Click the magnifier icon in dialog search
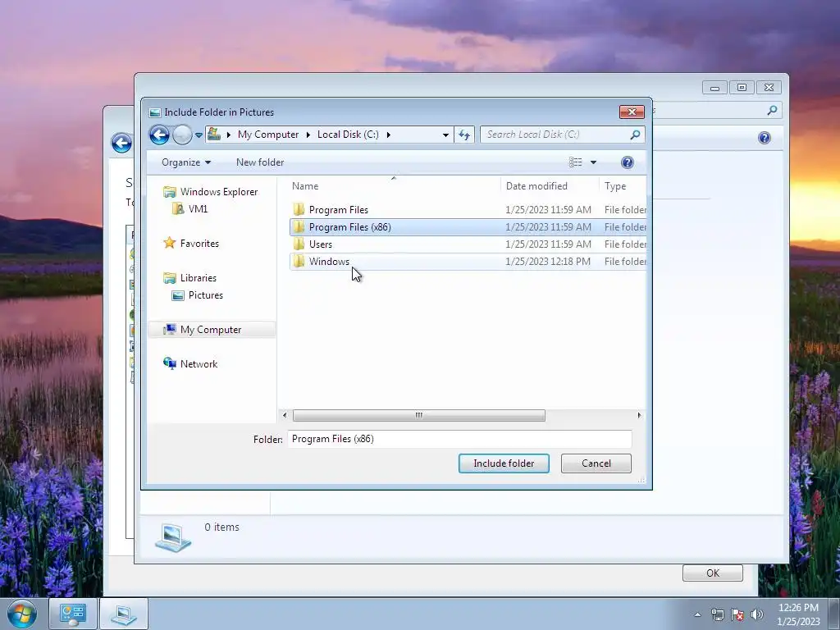Image resolution: width=840 pixels, height=630 pixels. pos(636,135)
